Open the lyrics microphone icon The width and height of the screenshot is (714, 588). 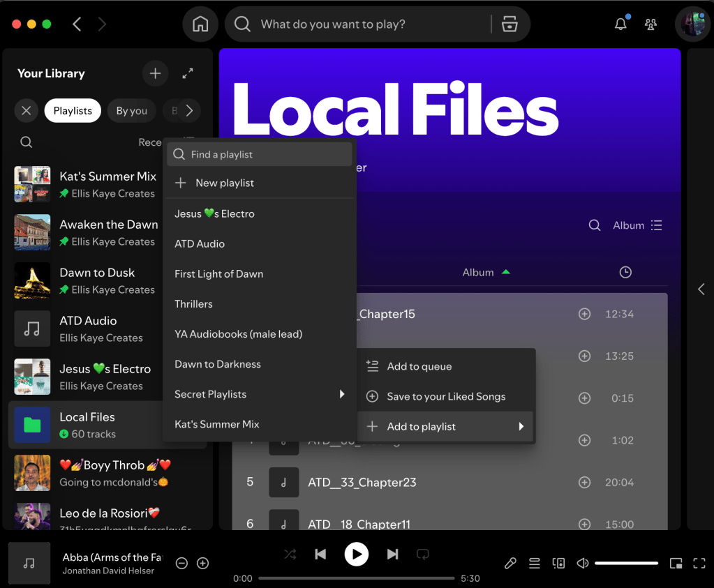[511, 563]
